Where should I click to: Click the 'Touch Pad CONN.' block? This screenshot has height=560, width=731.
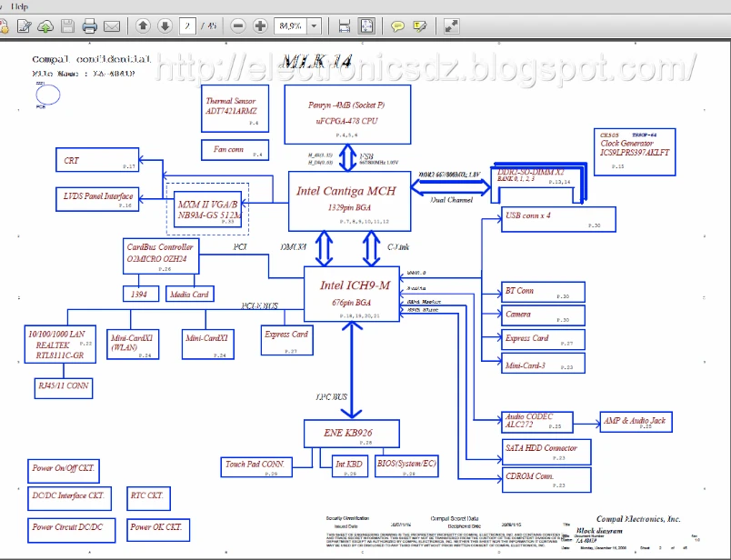[256, 466]
